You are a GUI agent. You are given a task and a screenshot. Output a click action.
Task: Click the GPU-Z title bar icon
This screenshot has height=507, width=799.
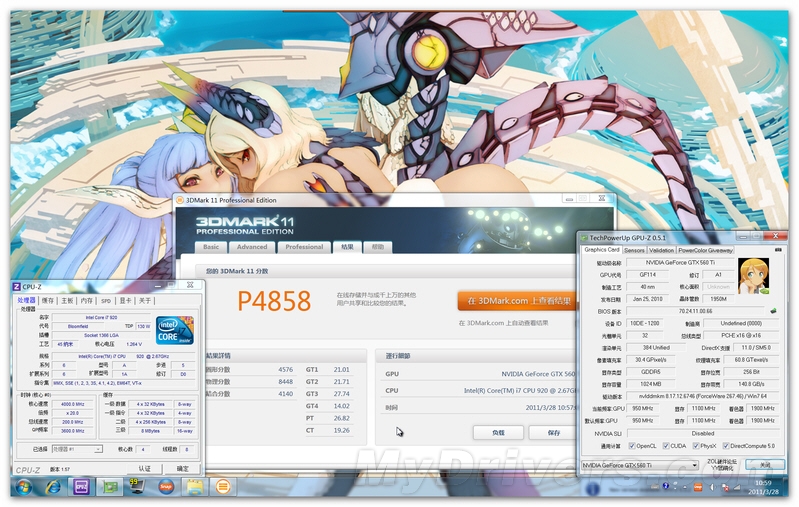click(584, 238)
